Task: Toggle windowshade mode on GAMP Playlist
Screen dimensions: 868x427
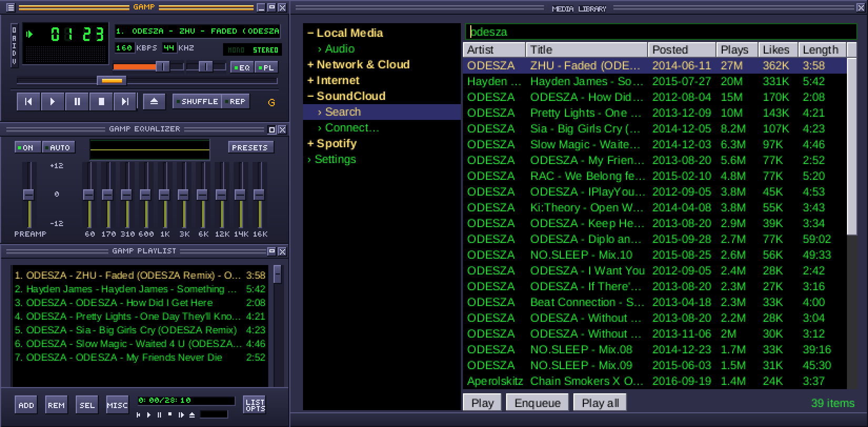Action: [x=272, y=251]
